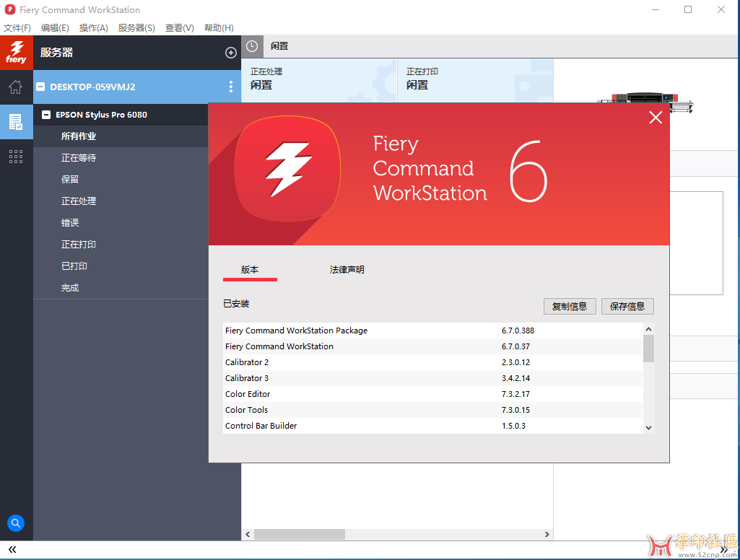Image resolution: width=740 pixels, height=560 pixels.
Task: Open the Job Center list icon
Action: coord(16,122)
